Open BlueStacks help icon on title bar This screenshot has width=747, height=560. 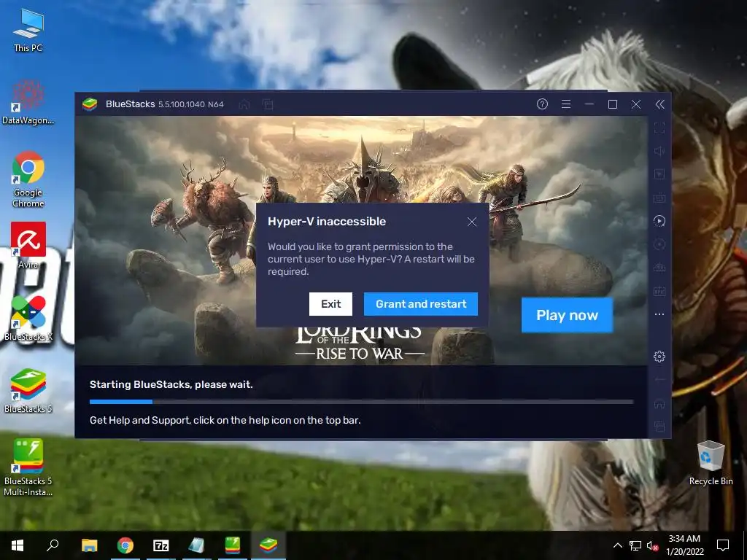[x=542, y=104]
